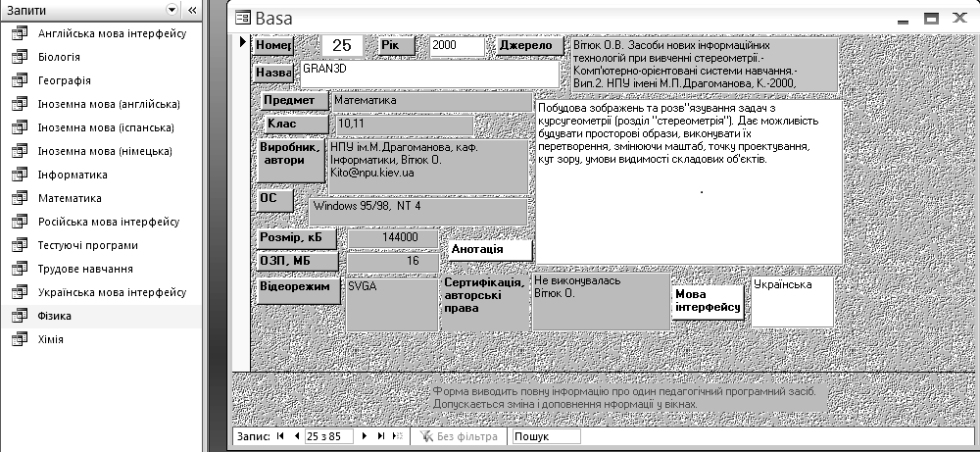Open the Хімія query
980x452 pixels.
(51, 339)
